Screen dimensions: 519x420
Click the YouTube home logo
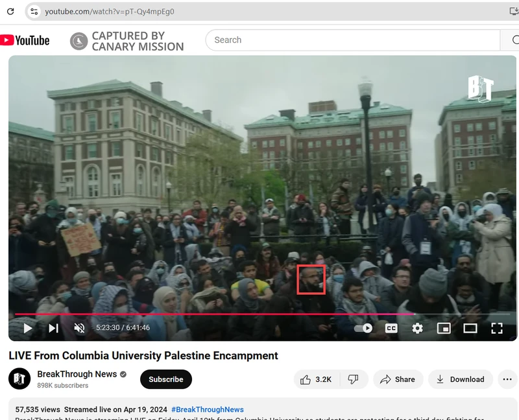coord(25,40)
